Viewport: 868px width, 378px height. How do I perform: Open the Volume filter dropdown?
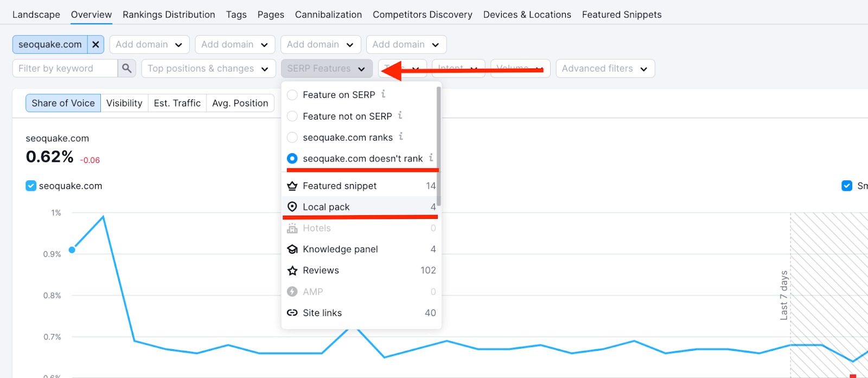[x=520, y=68]
